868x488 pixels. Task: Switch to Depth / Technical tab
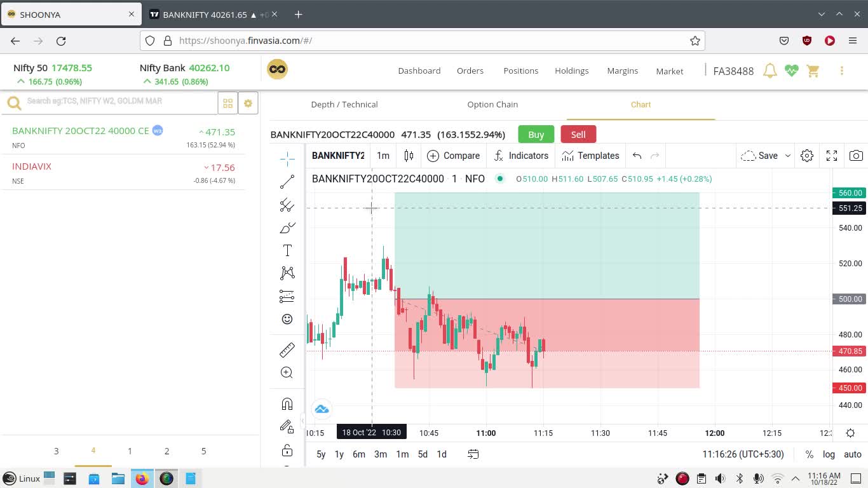pyautogui.click(x=344, y=104)
